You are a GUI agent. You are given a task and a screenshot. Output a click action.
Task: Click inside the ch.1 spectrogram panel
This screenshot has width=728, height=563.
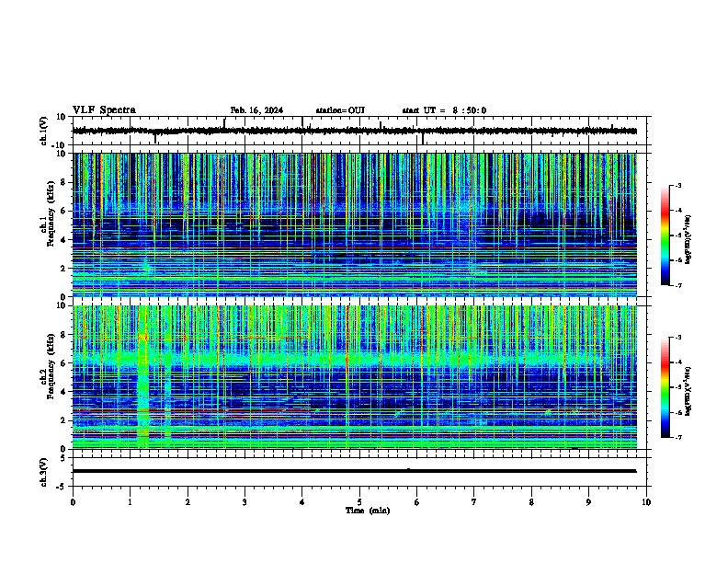pyautogui.click(x=355, y=224)
